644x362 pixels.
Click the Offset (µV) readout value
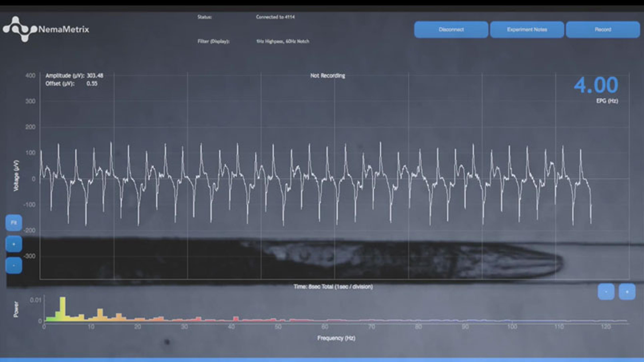[92, 84]
